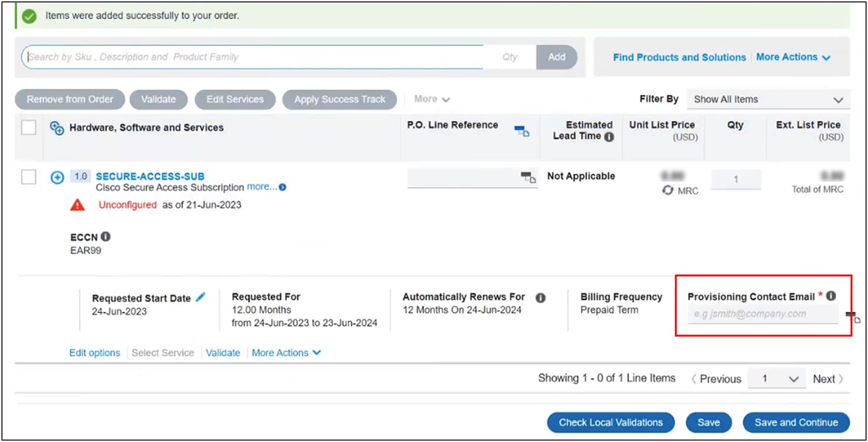Open the Filter By Show All Items dropdown
Viewport: 868px width, 442px height.
click(x=769, y=100)
